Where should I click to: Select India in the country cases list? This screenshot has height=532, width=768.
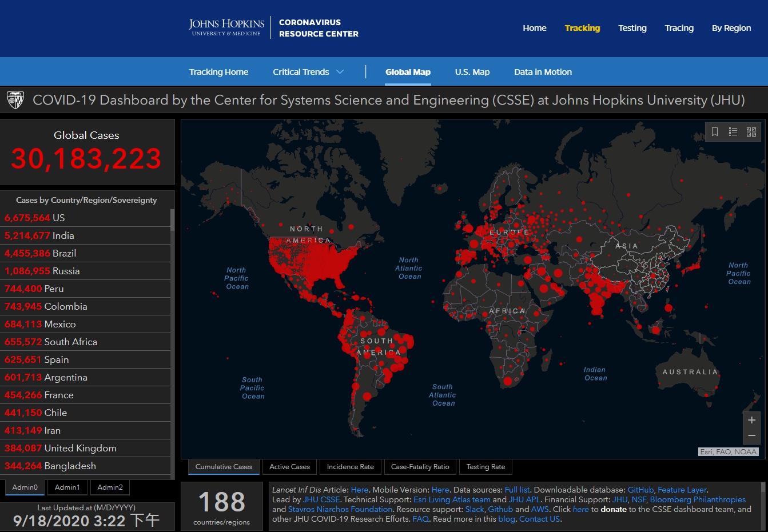(85, 235)
